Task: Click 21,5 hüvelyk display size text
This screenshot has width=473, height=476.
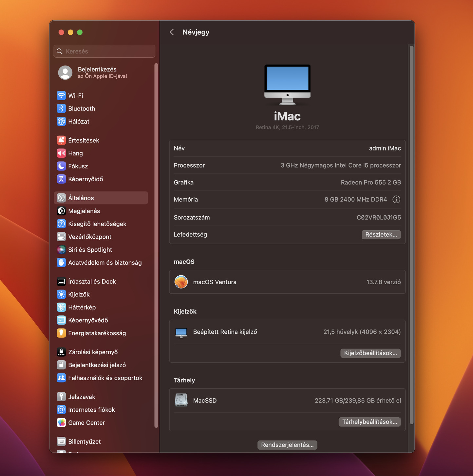Action: click(x=362, y=332)
